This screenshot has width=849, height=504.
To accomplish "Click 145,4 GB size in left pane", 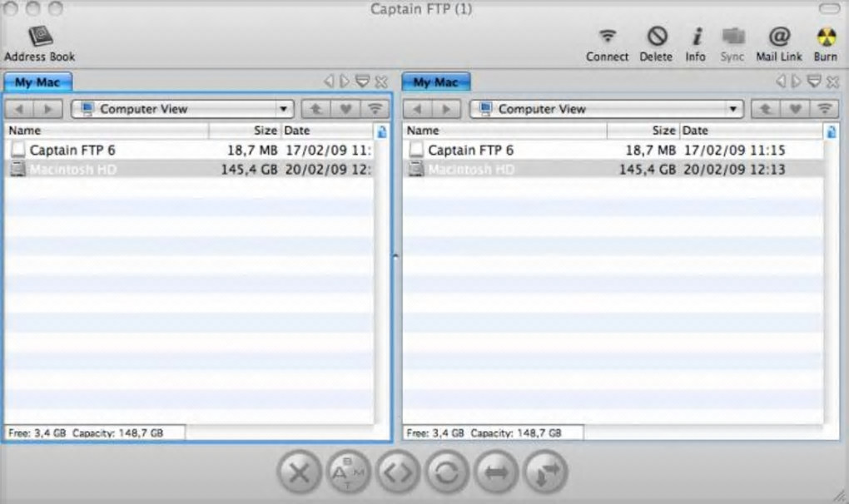I will [249, 170].
